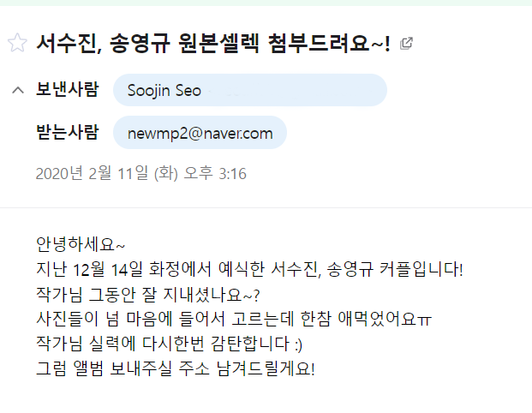Click the 안녕하세요~ greeting line

coord(81,244)
